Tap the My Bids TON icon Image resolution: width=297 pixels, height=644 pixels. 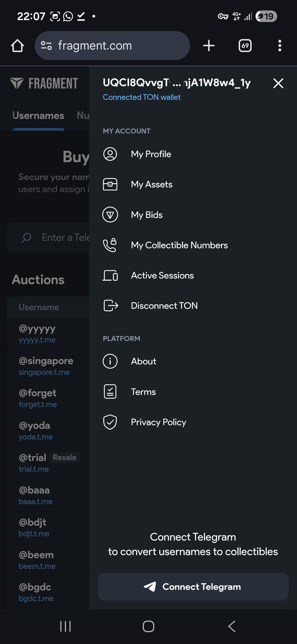110,215
